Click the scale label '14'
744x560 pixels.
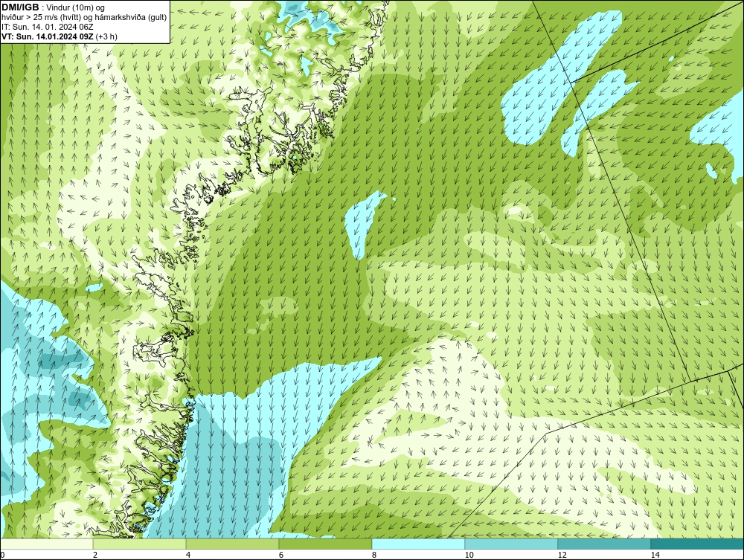(x=655, y=555)
